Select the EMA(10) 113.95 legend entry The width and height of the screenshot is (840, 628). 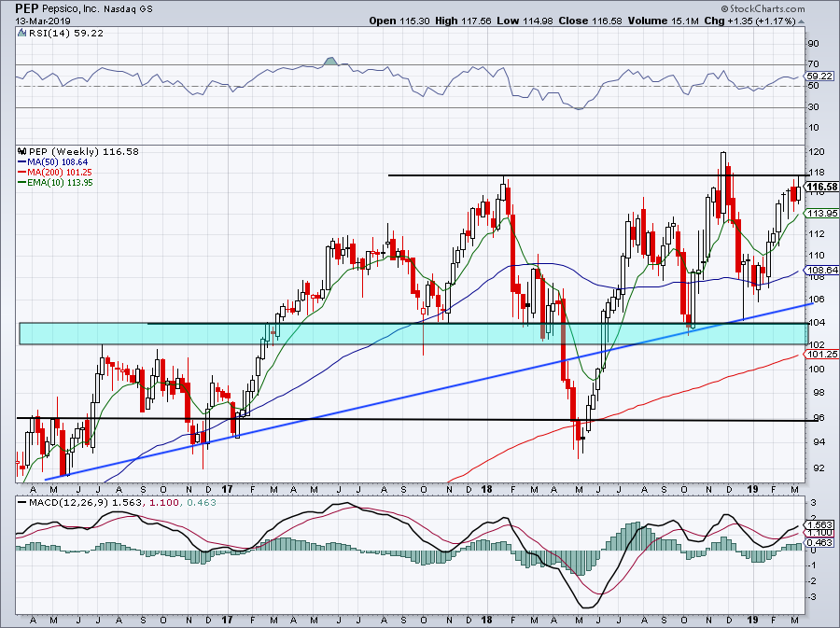tap(61, 182)
